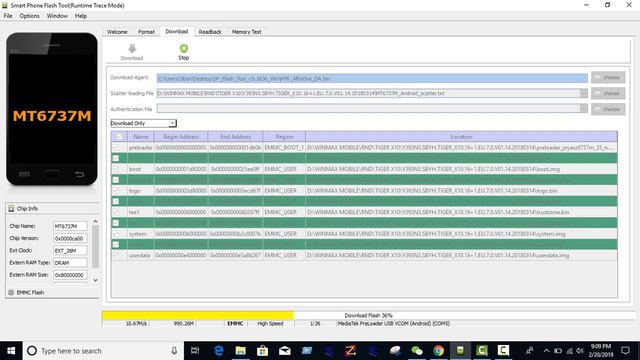
Task: Toggle the system row checkbox
Action: 116,234
